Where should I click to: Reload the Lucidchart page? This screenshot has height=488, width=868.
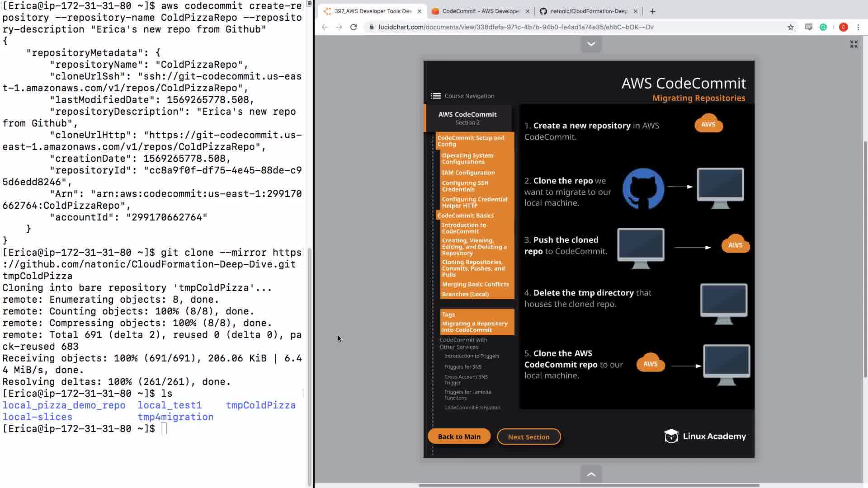354,27
